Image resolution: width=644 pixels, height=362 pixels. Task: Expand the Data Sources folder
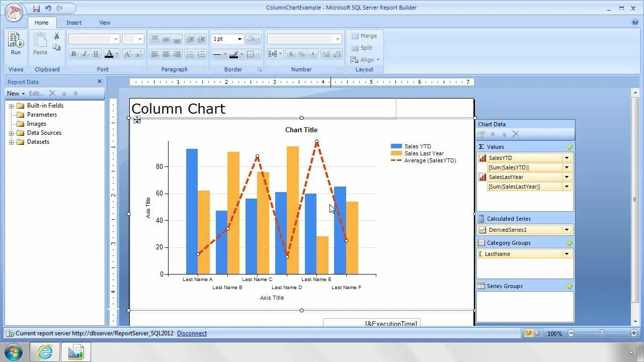[x=11, y=133]
